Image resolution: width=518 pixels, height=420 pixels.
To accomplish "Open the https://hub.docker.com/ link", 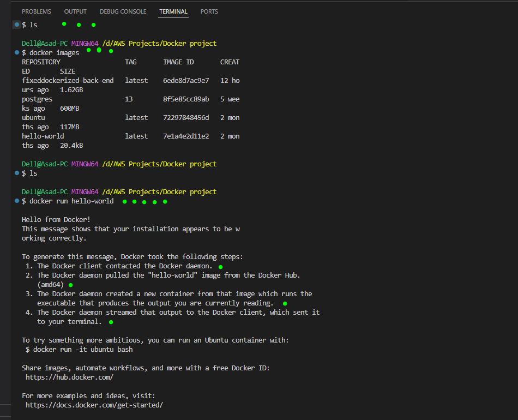I will click(69, 377).
